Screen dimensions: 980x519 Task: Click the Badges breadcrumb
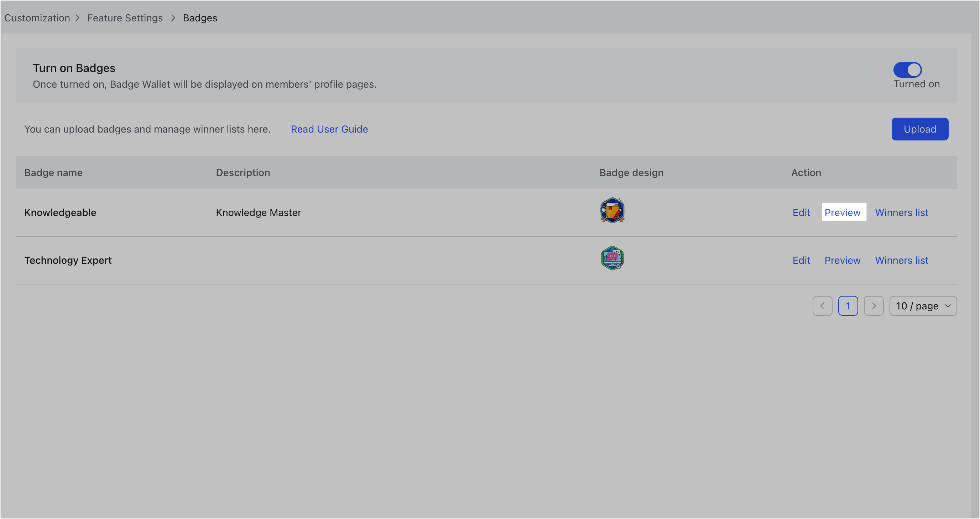tap(200, 18)
